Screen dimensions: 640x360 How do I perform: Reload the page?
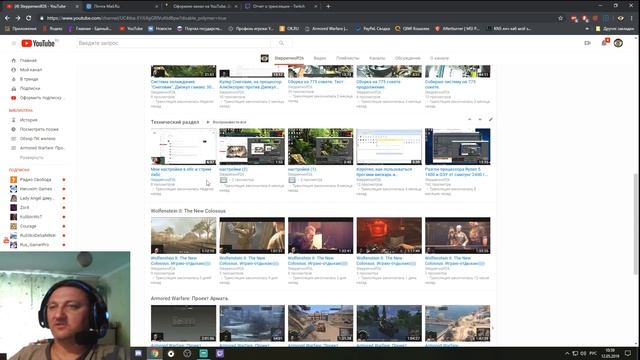[x=28, y=18]
